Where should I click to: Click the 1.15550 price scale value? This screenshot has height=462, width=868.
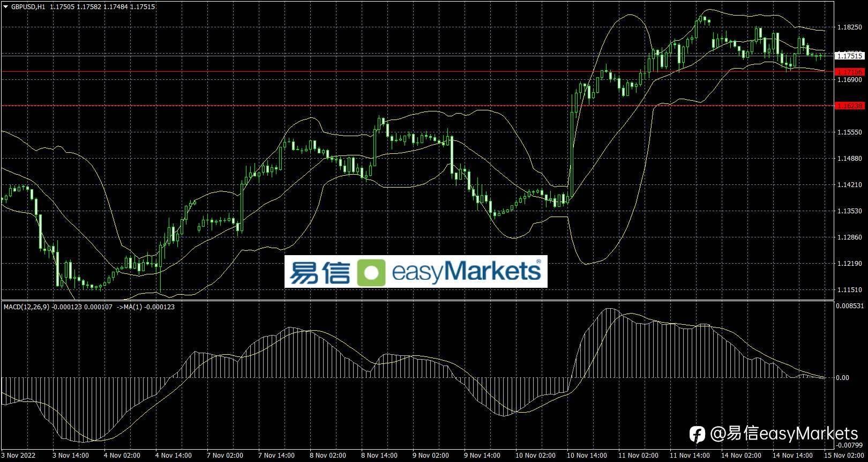tap(849, 132)
